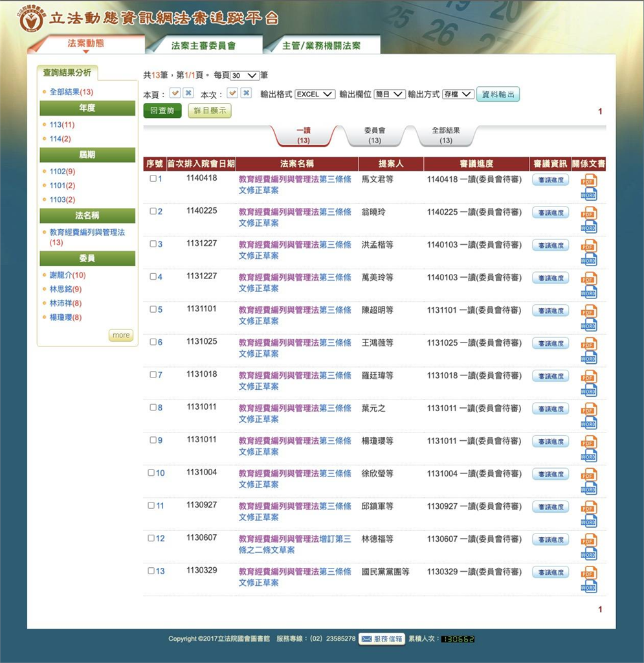Open Word document for row 1 馬文君等
This screenshot has height=663, width=644.
[588, 194]
